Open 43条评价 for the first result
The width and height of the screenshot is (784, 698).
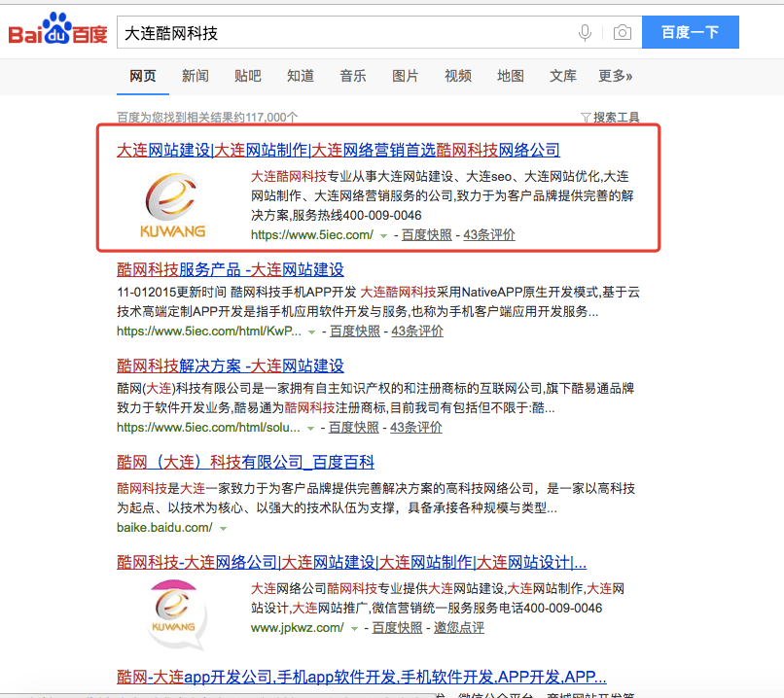(489, 235)
